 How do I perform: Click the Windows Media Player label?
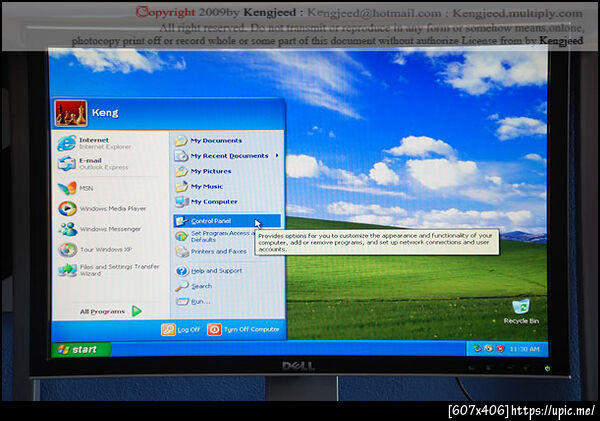click(x=113, y=209)
